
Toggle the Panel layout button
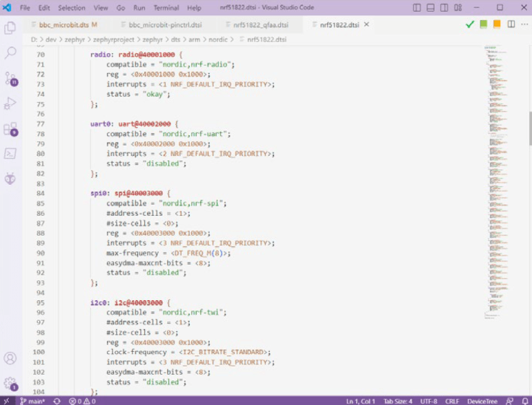point(432,7)
